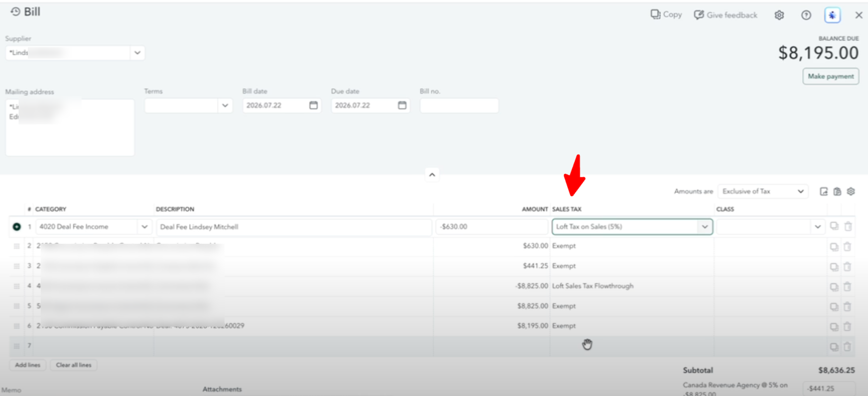868x396 pixels.
Task: Open the help question mark icon
Action: coord(806,15)
